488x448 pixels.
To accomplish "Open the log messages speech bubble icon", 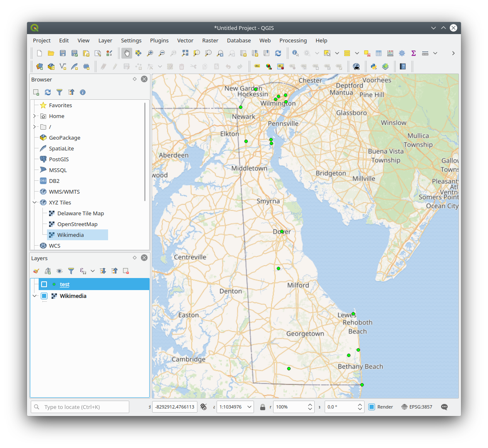I will click(444, 407).
